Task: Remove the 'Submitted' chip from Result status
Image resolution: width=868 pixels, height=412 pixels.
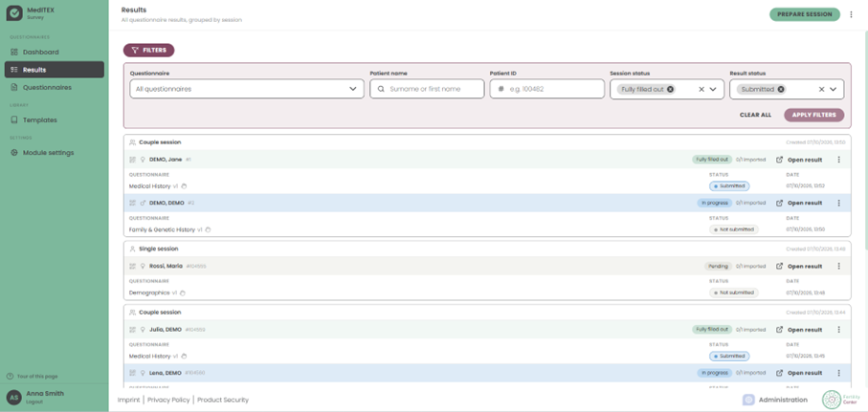Action: 781,89
